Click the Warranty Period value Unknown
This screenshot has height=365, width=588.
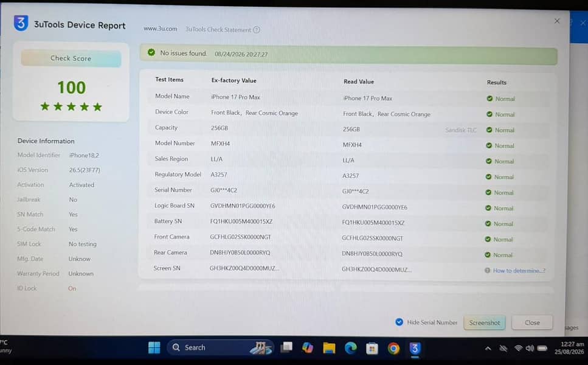pos(81,274)
